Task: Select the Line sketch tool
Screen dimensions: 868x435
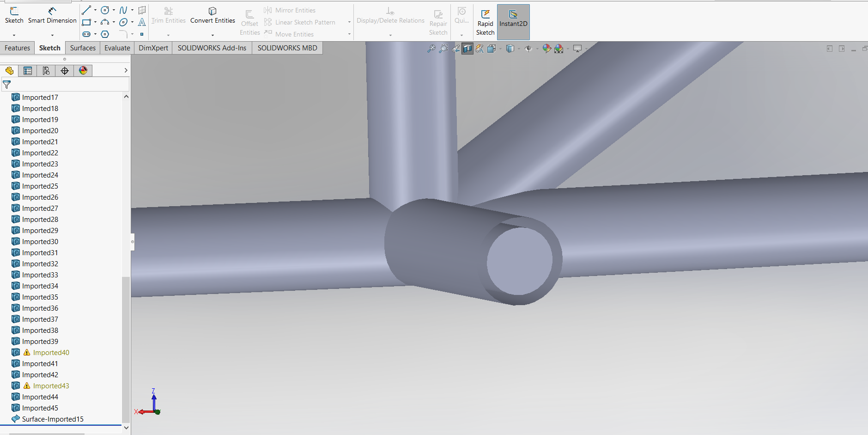Action: [86, 10]
